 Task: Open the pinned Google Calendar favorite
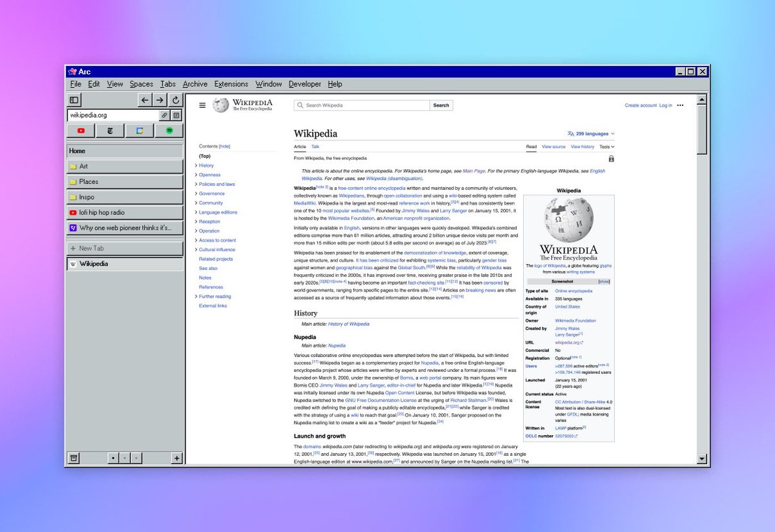pos(139,130)
